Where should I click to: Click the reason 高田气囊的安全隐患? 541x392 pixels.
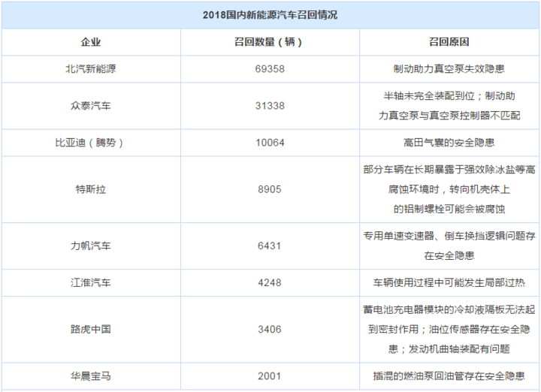449,143
